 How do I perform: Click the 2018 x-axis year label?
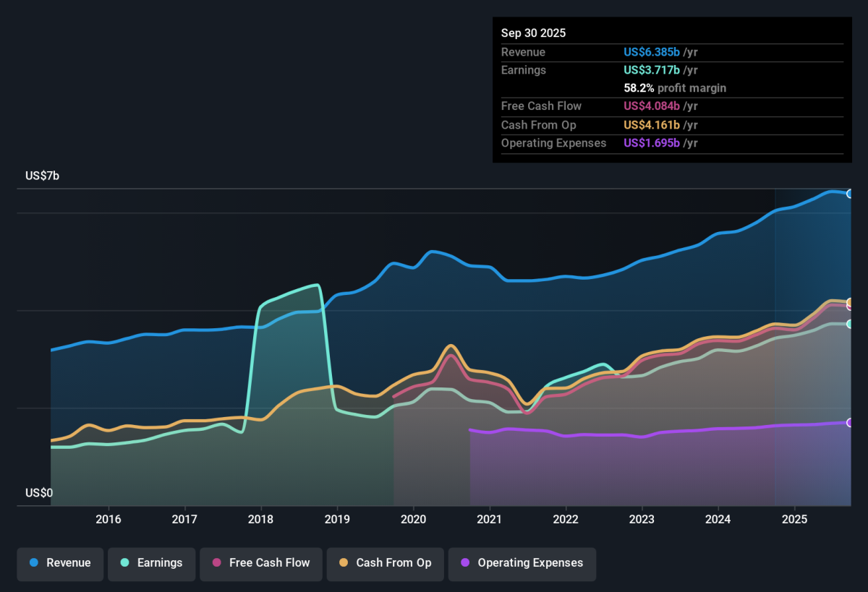[x=260, y=519]
